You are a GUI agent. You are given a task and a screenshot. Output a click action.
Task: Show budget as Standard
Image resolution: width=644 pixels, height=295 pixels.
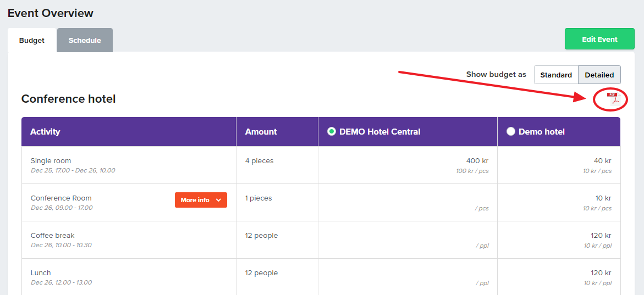[556, 75]
